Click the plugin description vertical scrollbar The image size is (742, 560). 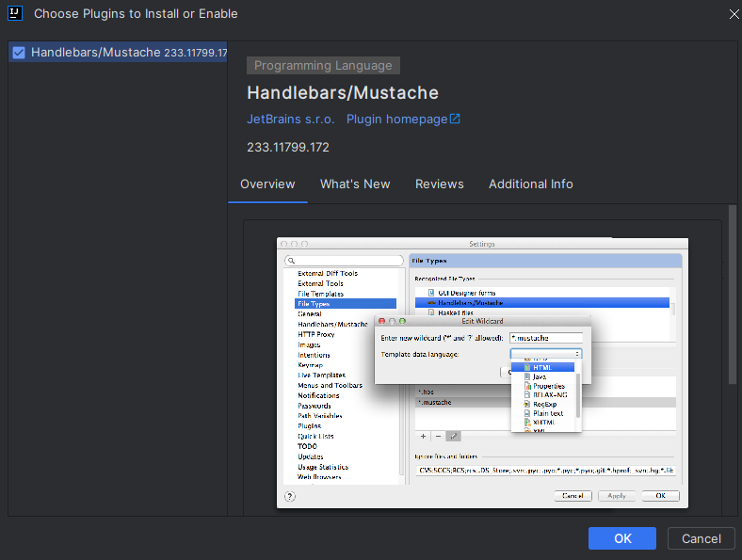click(x=733, y=294)
